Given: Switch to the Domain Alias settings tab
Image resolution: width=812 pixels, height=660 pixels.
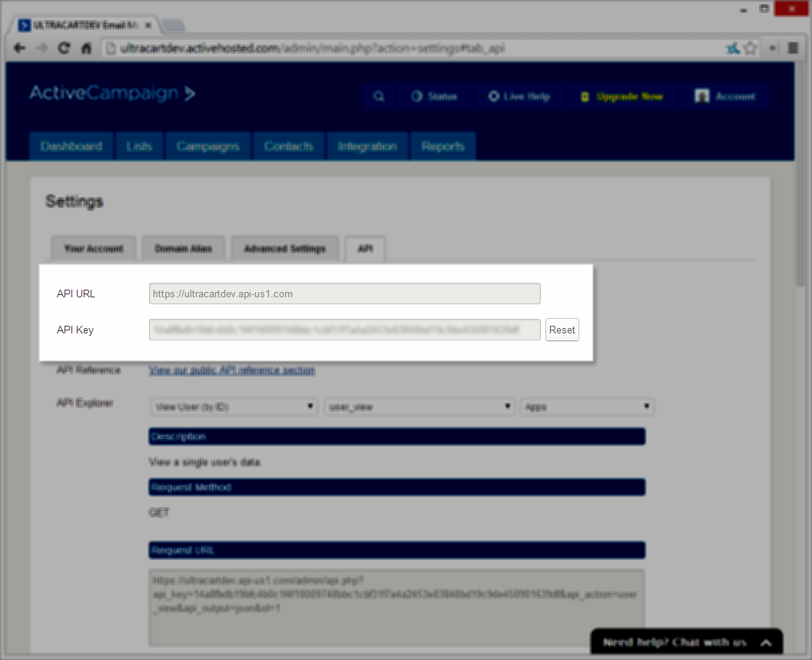Looking at the screenshot, I should [184, 249].
